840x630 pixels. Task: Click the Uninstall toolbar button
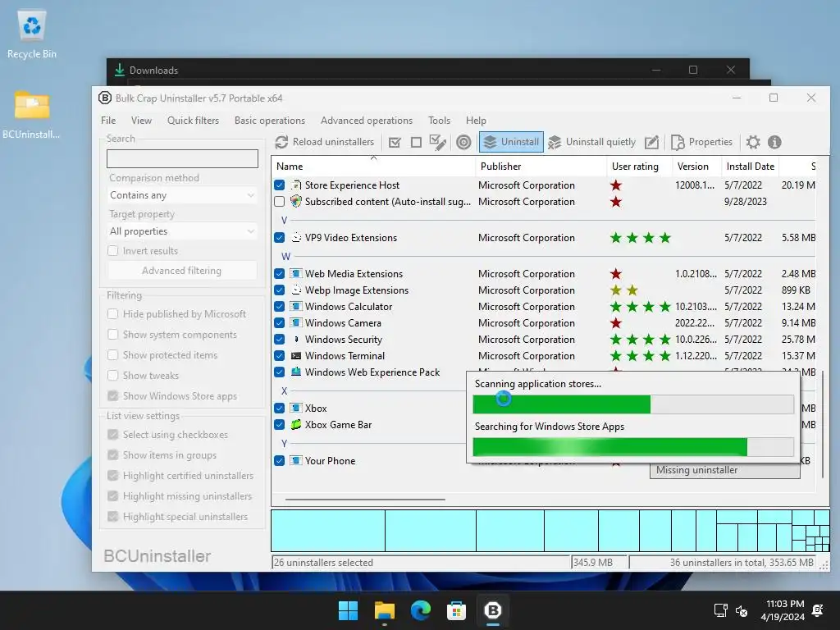point(511,142)
